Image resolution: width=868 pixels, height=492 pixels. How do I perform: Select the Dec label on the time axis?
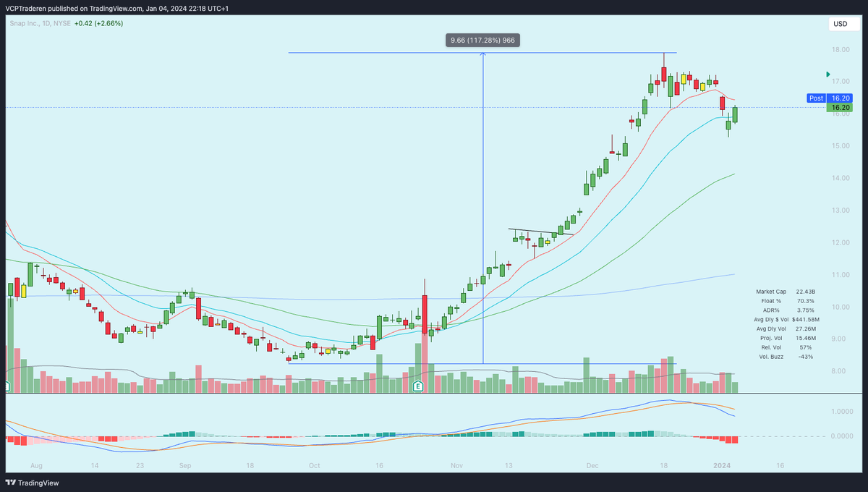(x=592, y=465)
